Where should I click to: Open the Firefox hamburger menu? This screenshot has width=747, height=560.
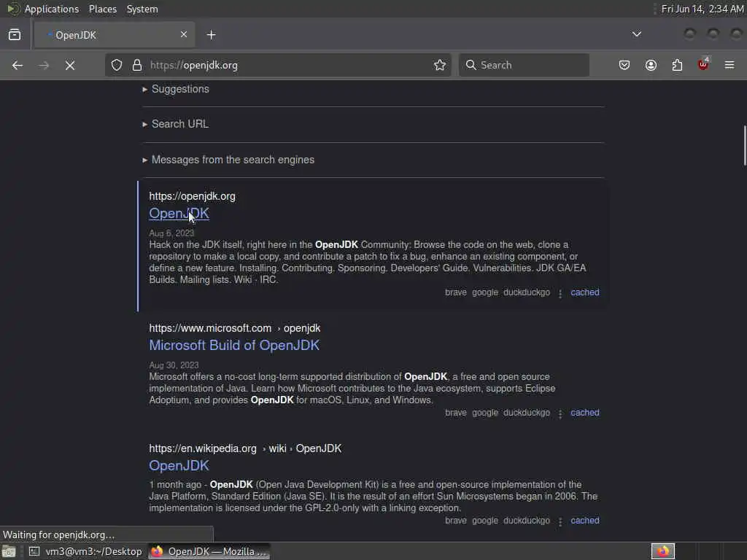(729, 65)
